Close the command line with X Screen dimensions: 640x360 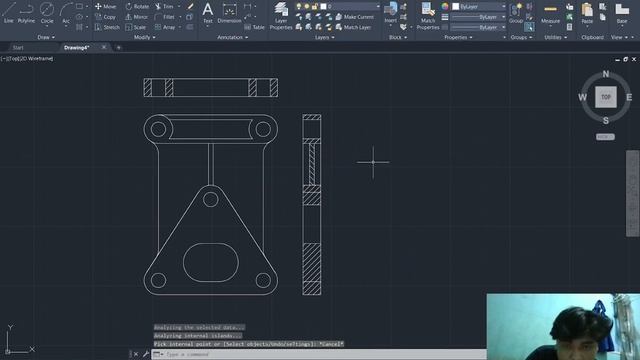[x=136, y=354]
